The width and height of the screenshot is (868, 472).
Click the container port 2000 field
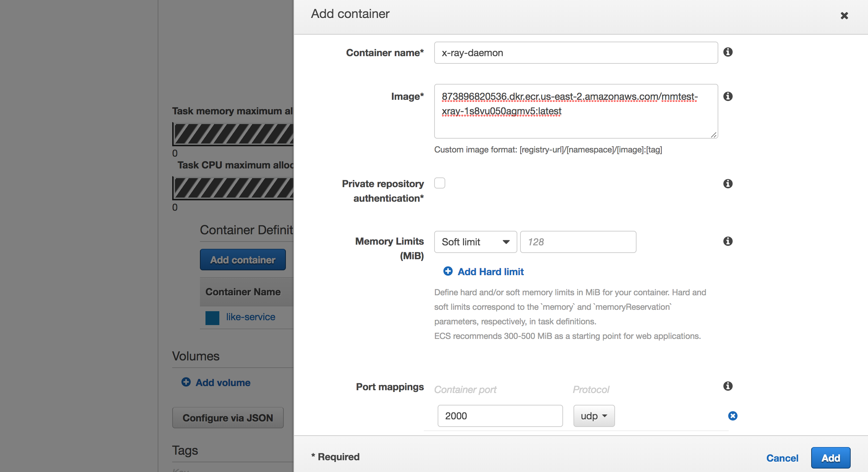pos(500,416)
